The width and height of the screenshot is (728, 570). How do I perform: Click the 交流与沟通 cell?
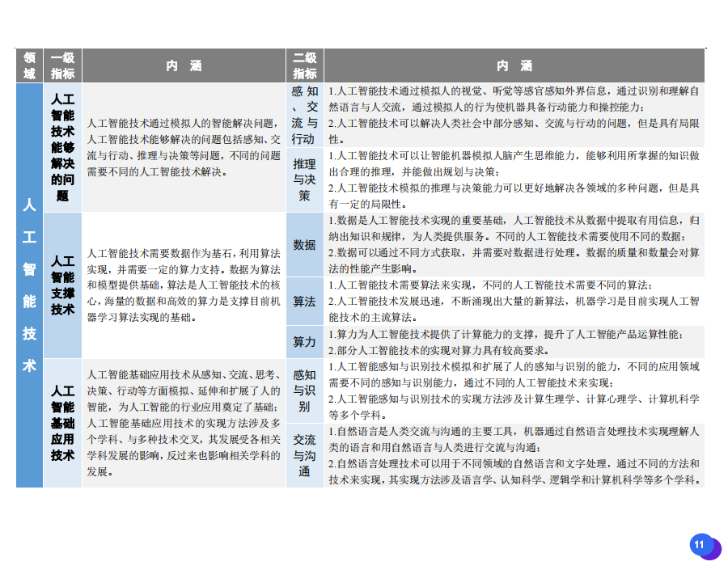tap(304, 455)
